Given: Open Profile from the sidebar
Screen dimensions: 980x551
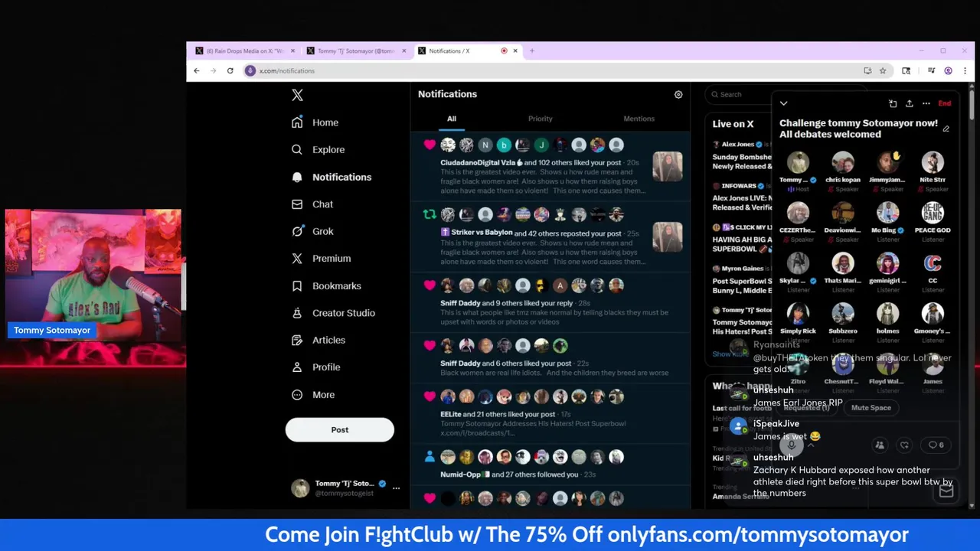Looking at the screenshot, I should pyautogui.click(x=316, y=367).
